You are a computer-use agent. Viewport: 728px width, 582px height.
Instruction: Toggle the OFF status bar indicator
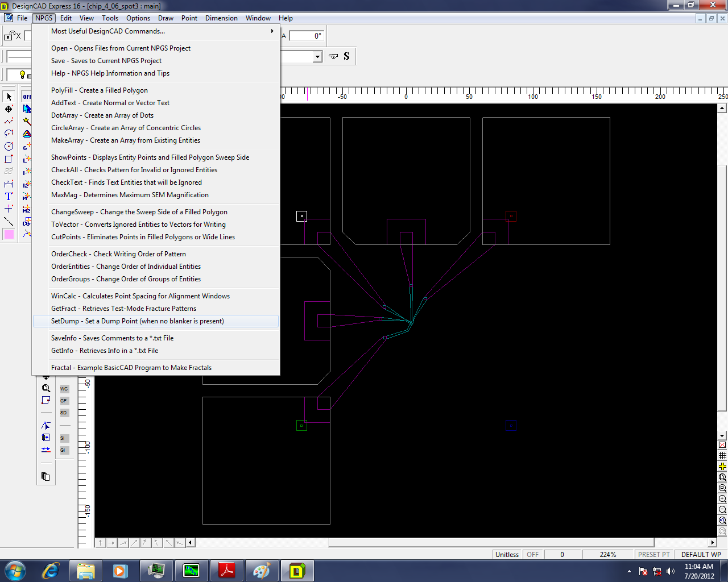pos(533,555)
